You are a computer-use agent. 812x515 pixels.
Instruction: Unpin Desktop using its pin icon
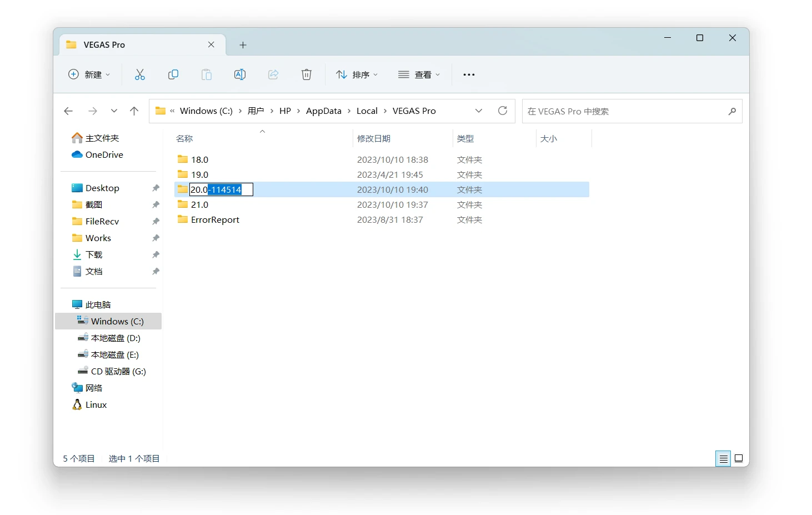point(156,188)
